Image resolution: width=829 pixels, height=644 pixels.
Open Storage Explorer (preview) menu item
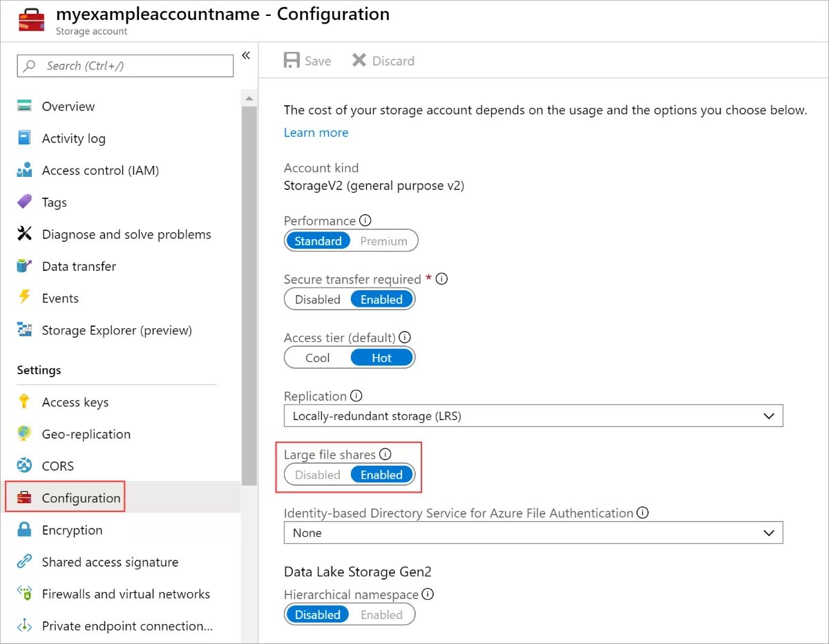(x=117, y=330)
